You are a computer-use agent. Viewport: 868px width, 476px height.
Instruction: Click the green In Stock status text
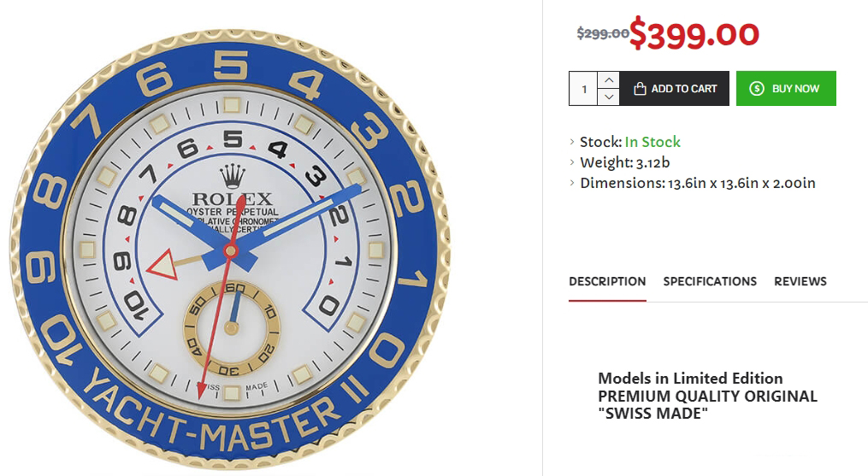(x=652, y=142)
